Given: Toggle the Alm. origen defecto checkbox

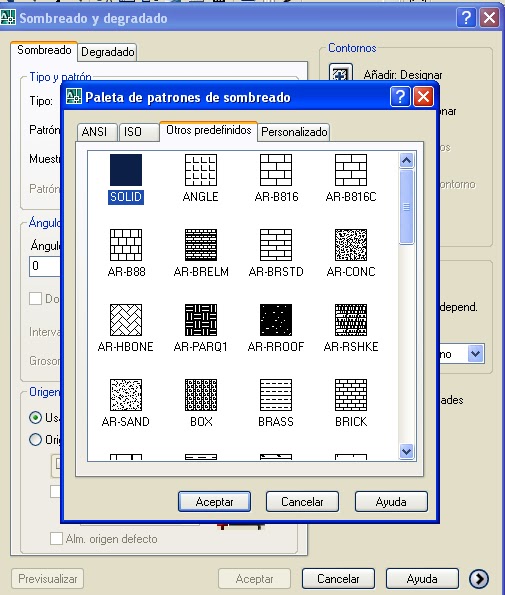Looking at the screenshot, I should coord(57,538).
